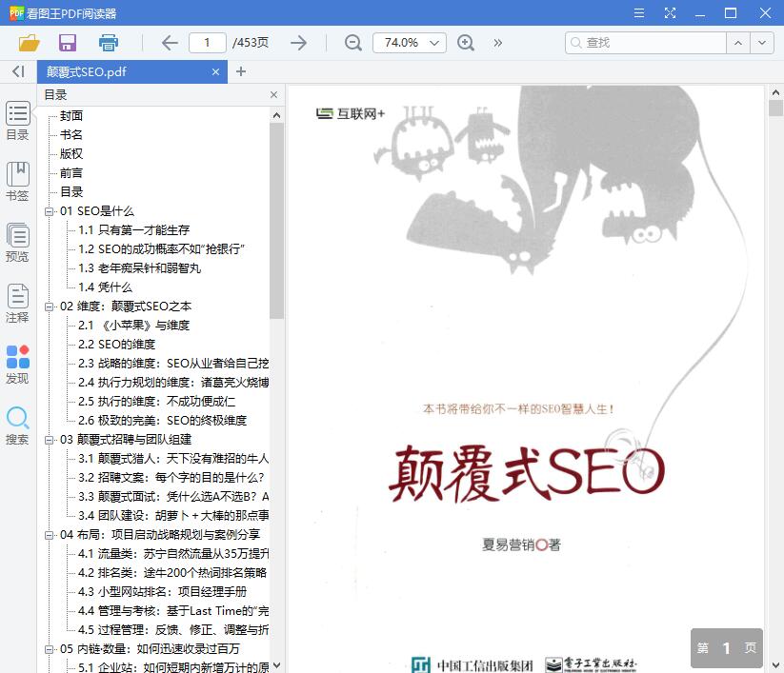784x673 pixels.
Task: Expand more toolbar options via the » chevron
Action: point(497,43)
